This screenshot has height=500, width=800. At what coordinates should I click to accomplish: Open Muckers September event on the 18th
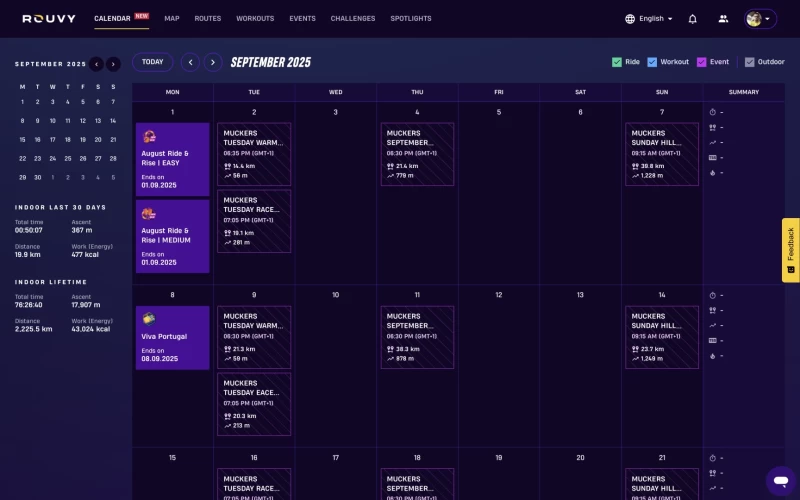click(x=417, y=484)
